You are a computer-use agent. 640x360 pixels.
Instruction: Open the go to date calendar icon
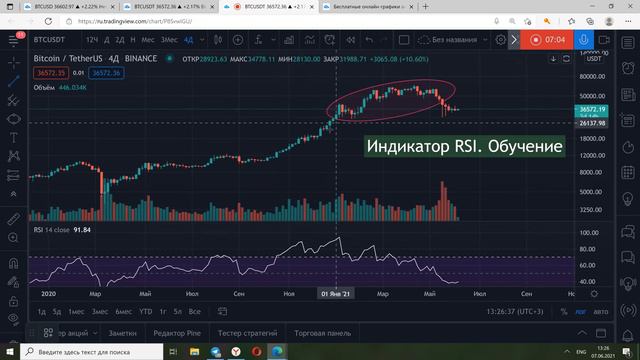tap(222, 311)
